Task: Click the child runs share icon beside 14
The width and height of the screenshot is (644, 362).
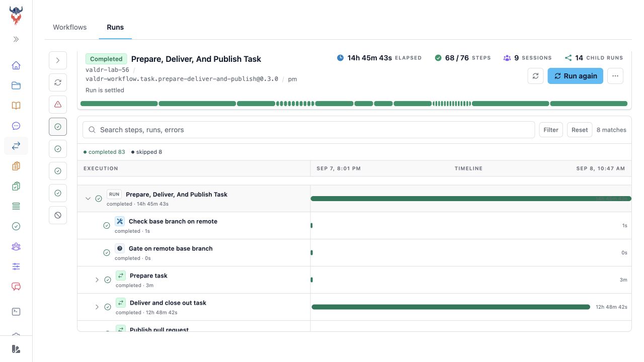Action: (569, 58)
